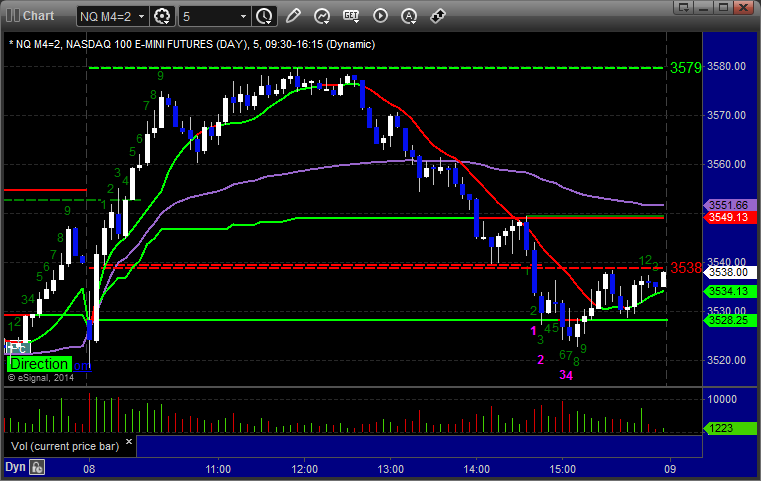The height and width of the screenshot is (481, 761).
Task: Click the 3580.00 price axis label
Action: [x=727, y=66]
